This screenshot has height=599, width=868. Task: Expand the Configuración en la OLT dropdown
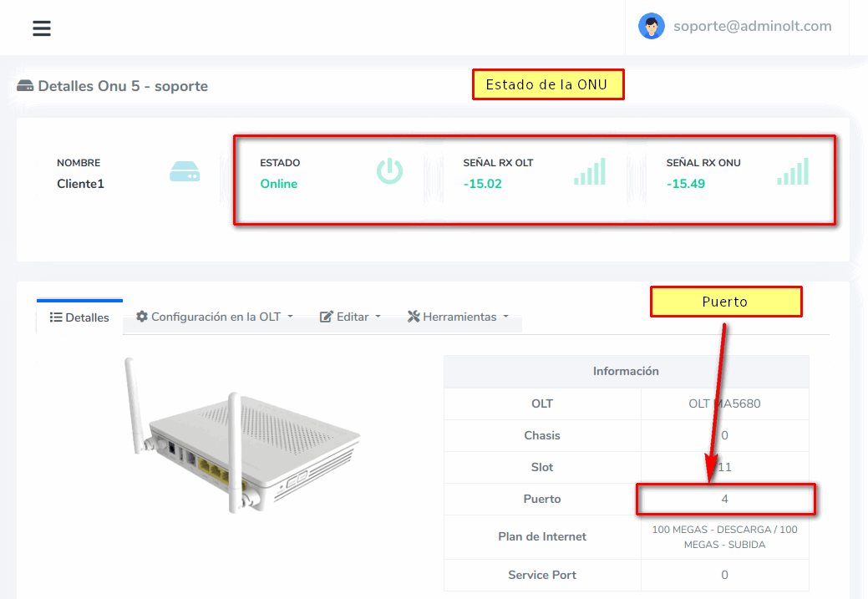click(290, 317)
